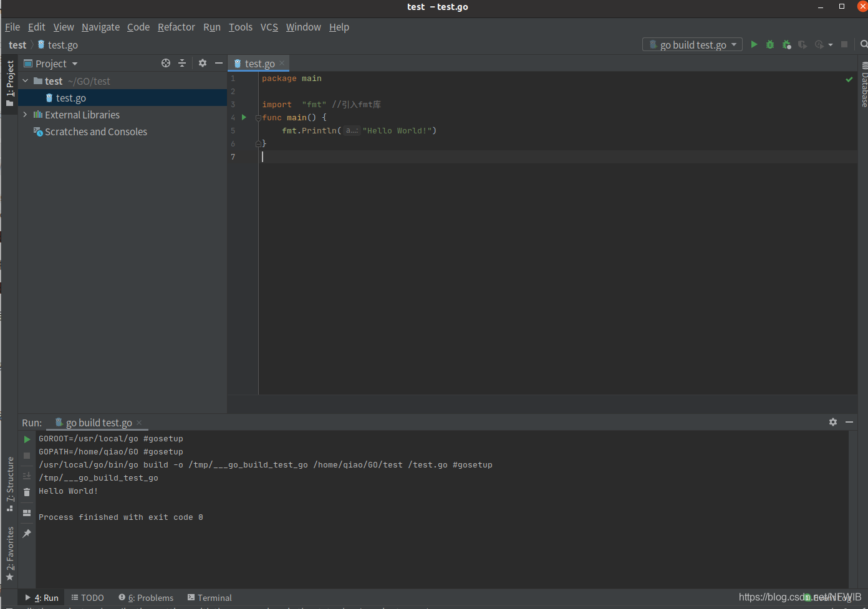
Task: Click the green inspection checkmark
Action: click(x=849, y=79)
